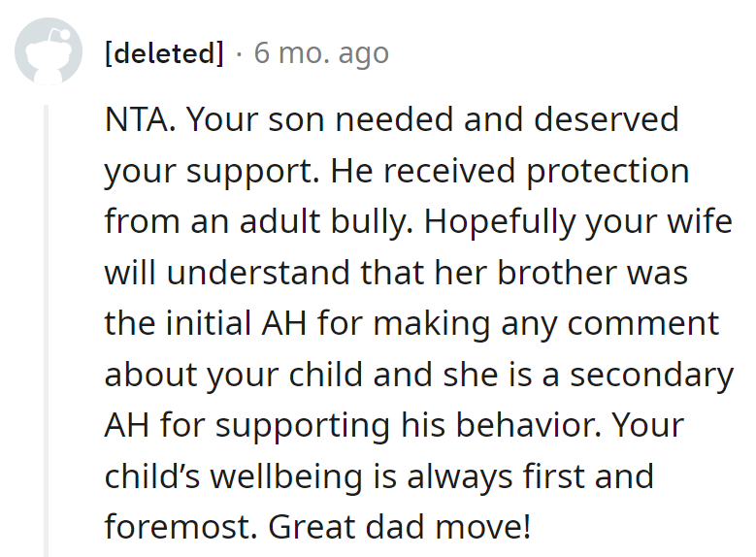Click the first line starting "NTA. Your son"

391,120
